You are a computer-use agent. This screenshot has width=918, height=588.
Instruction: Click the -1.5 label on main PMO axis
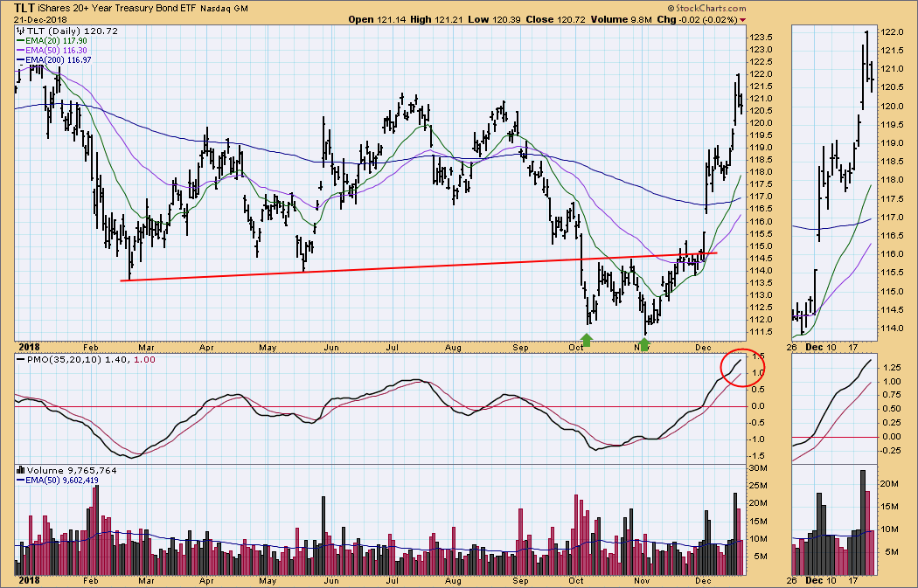point(758,455)
